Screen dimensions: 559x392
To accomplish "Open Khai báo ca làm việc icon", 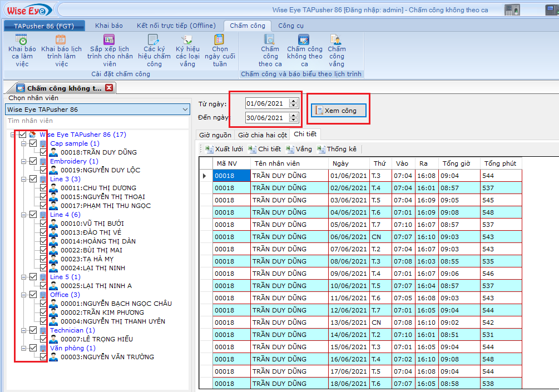I will (22, 40).
